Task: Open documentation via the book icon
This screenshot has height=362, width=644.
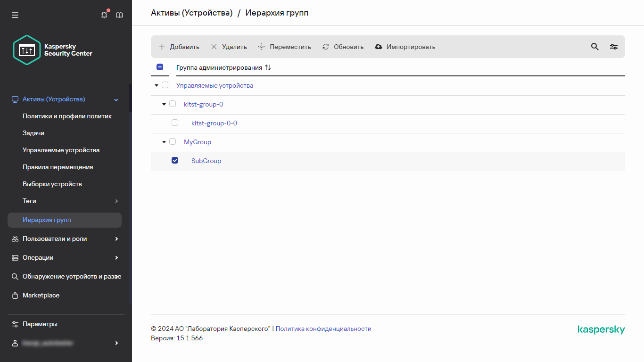Action: tap(119, 15)
